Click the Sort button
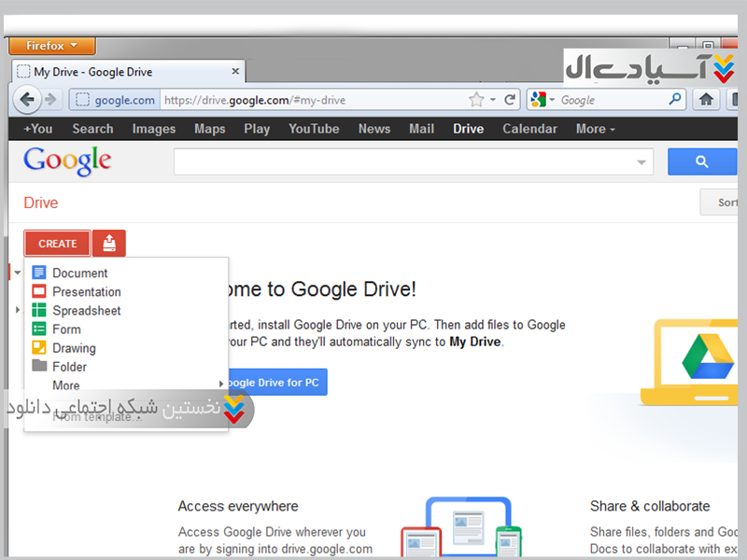This screenshot has height=560, width=747. [x=724, y=203]
